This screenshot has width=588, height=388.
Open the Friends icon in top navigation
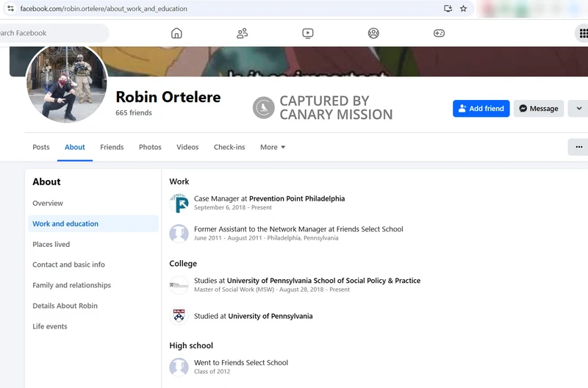(243, 33)
